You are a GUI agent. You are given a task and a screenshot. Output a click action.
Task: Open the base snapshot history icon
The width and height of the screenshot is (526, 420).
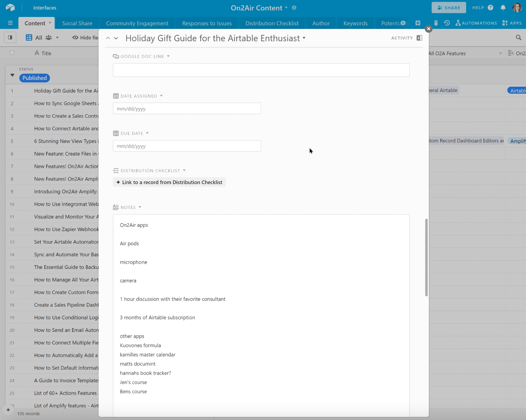(447, 23)
